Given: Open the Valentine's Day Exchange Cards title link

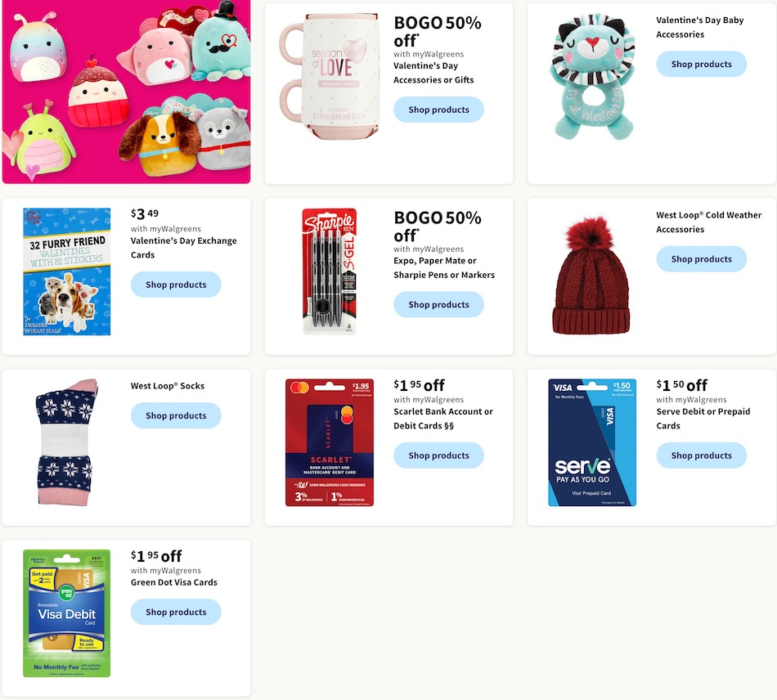Looking at the screenshot, I should click(183, 248).
